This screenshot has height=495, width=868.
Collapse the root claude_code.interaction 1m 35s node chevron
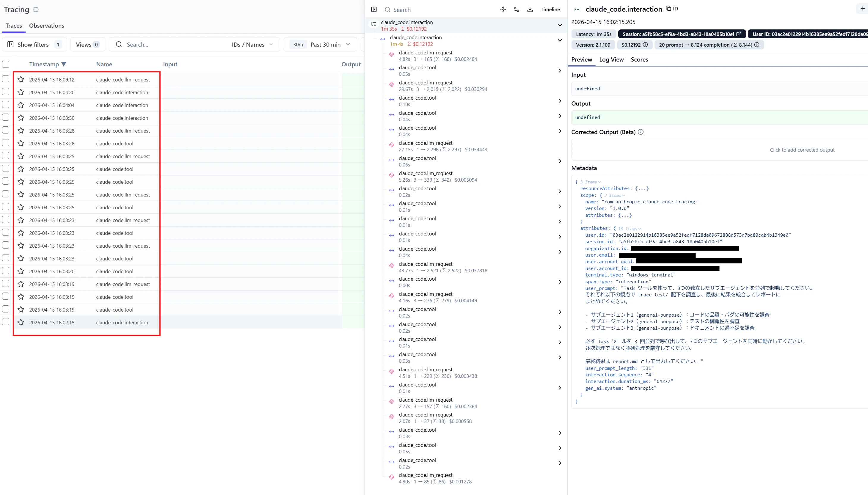(x=560, y=25)
